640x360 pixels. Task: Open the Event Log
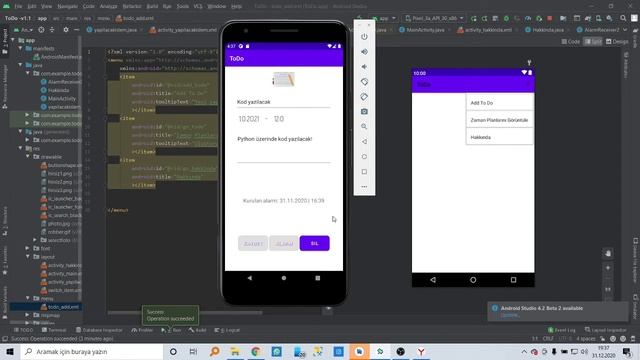562,330
